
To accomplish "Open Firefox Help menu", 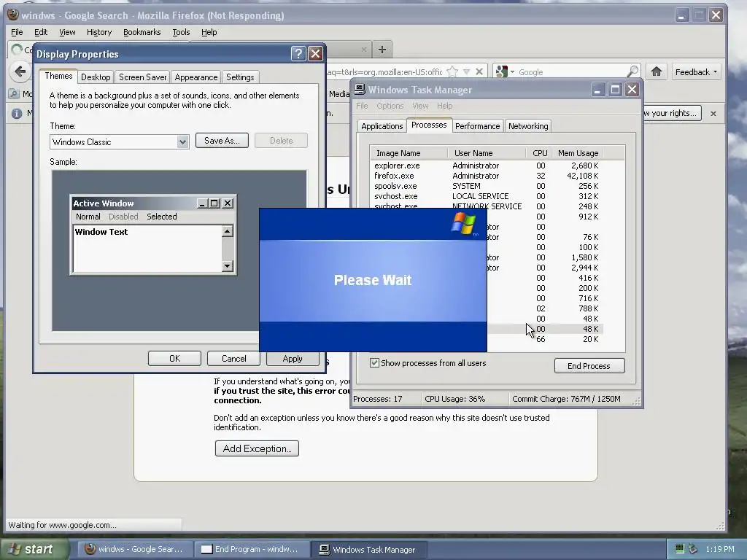I will (x=209, y=32).
